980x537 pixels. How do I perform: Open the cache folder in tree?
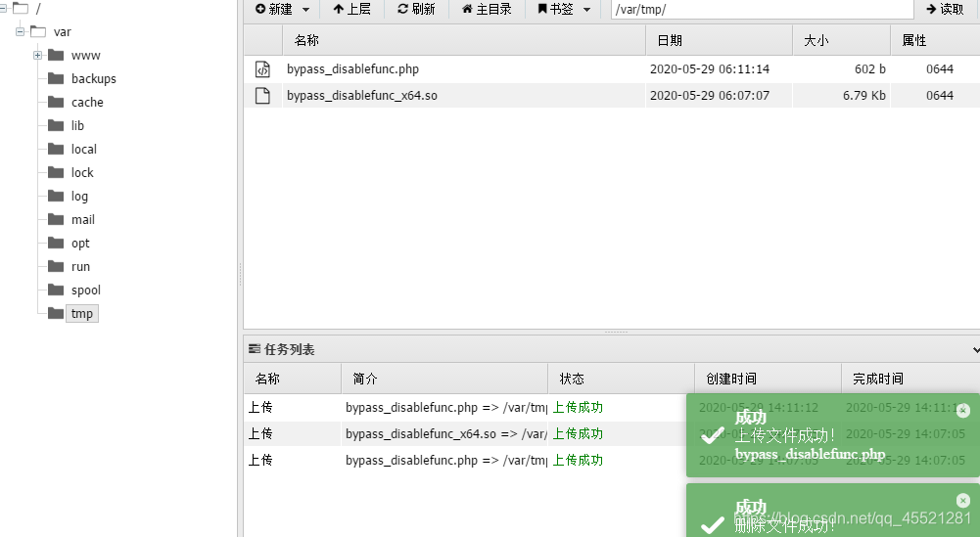(87, 103)
